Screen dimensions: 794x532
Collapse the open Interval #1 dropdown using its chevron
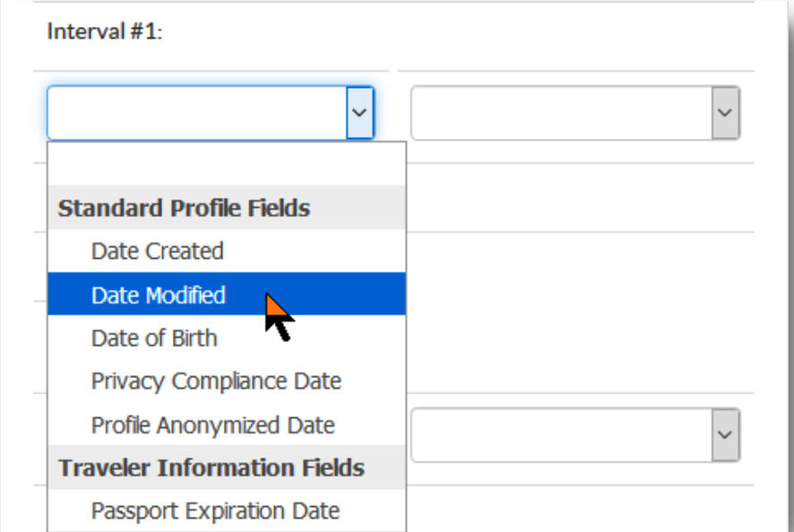[360, 112]
